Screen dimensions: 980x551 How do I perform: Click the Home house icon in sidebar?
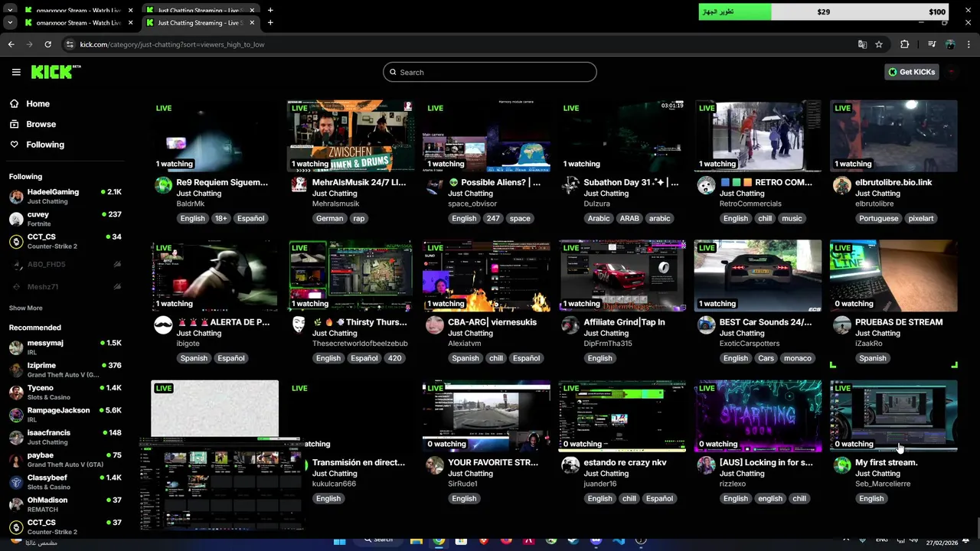pyautogui.click(x=14, y=104)
